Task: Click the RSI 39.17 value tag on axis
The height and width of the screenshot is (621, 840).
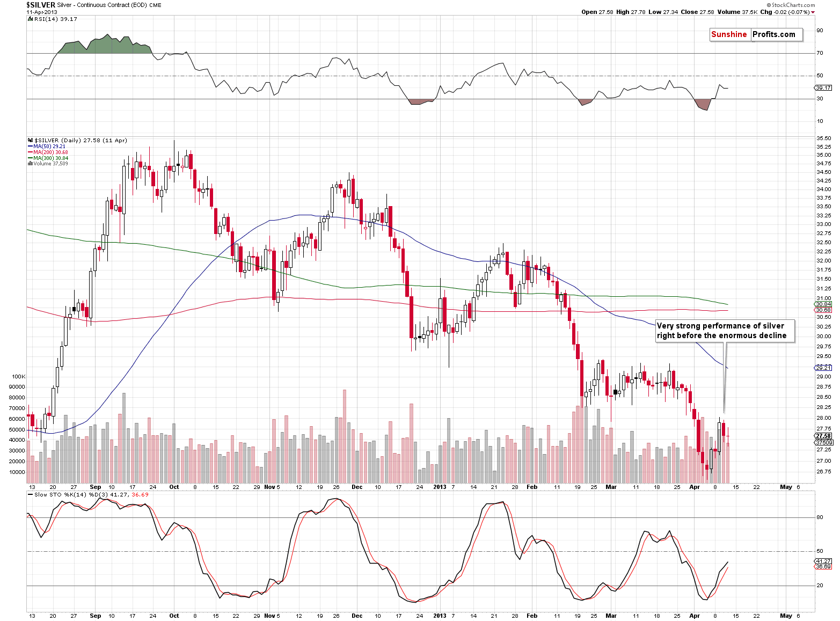Action: (x=823, y=87)
